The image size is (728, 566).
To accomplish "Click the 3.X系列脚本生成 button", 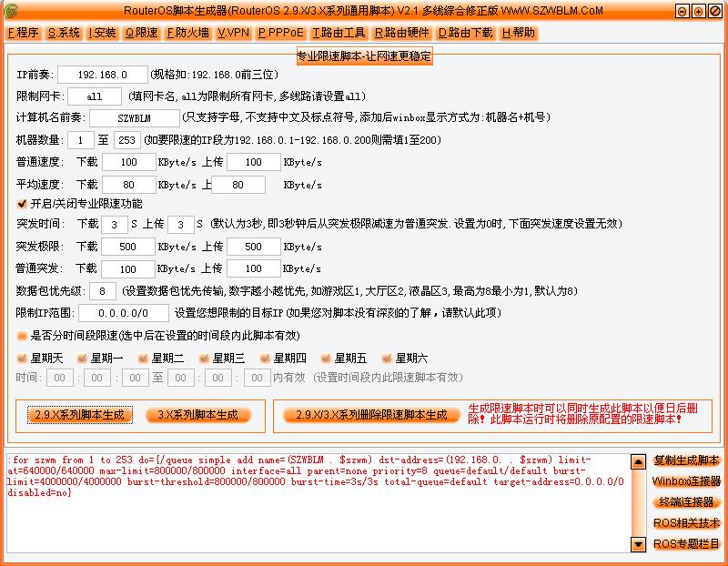I will (197, 415).
